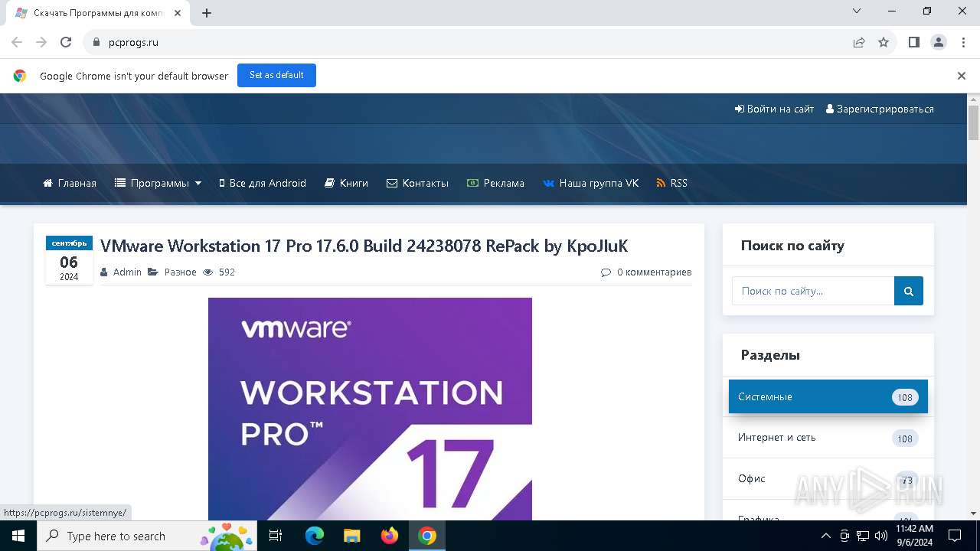Show hidden system tray icons

(x=825, y=536)
